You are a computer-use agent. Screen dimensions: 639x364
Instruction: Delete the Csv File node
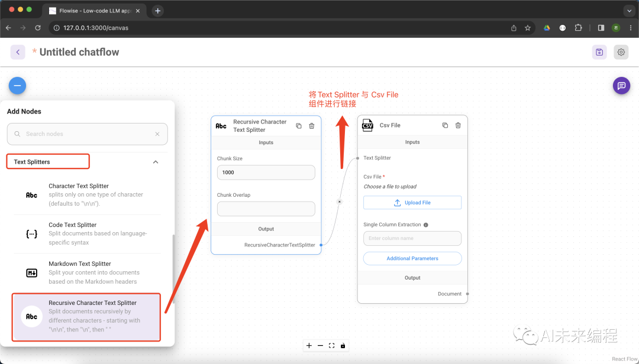[458, 125]
